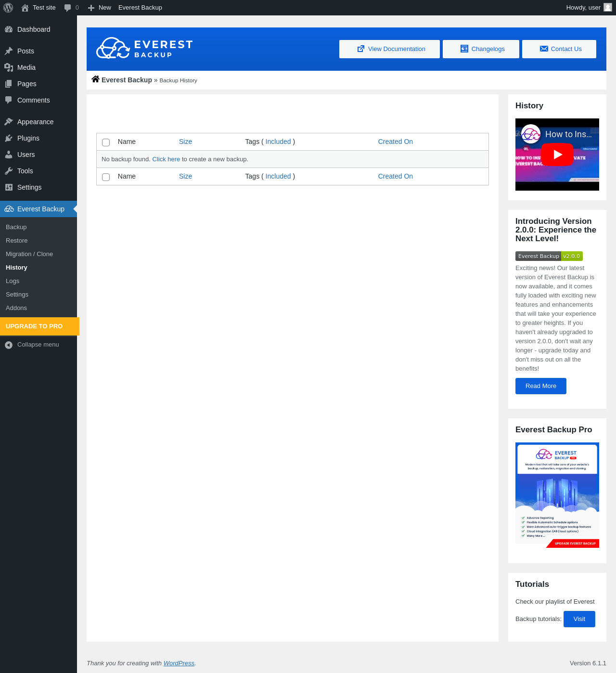Click Included link in table footer
The width and height of the screenshot is (616, 673).
point(278,176)
